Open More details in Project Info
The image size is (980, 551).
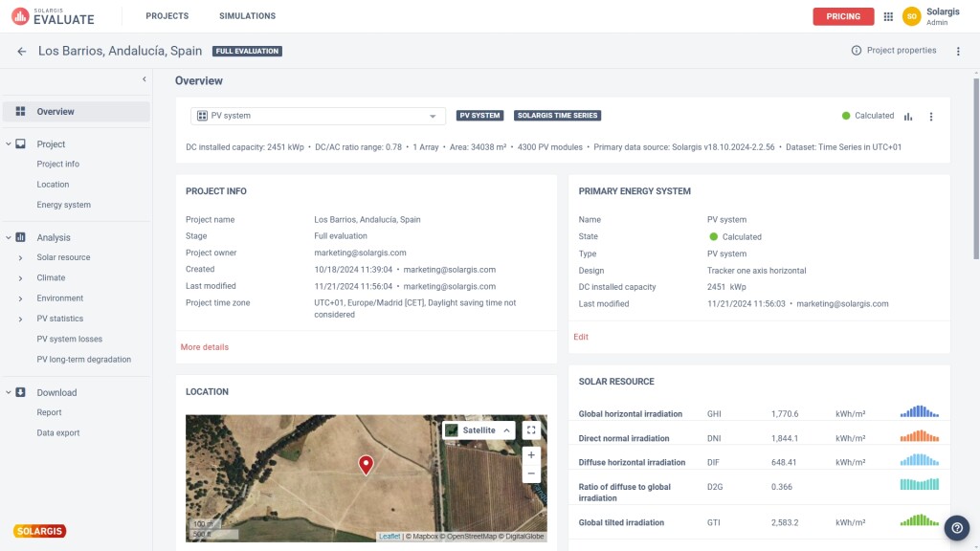[207, 346]
